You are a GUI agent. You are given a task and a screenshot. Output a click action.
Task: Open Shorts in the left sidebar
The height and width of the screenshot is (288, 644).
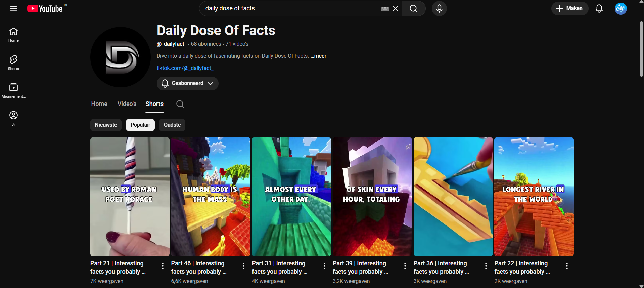(13, 63)
